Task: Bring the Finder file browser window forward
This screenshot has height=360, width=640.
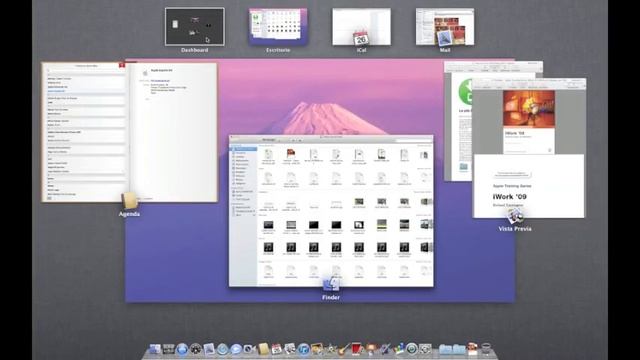Action: (331, 211)
